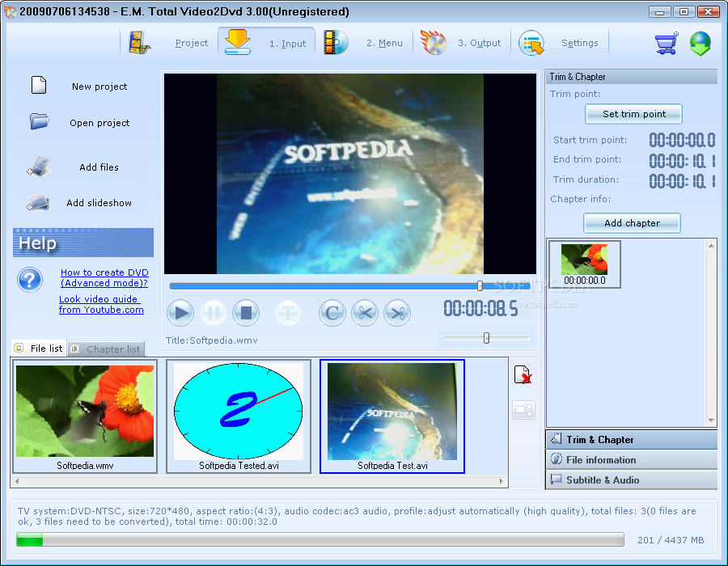This screenshot has height=566, width=728.
Task: Select the chapter thumbnail at 00:00:00.0
Action: tap(584, 264)
